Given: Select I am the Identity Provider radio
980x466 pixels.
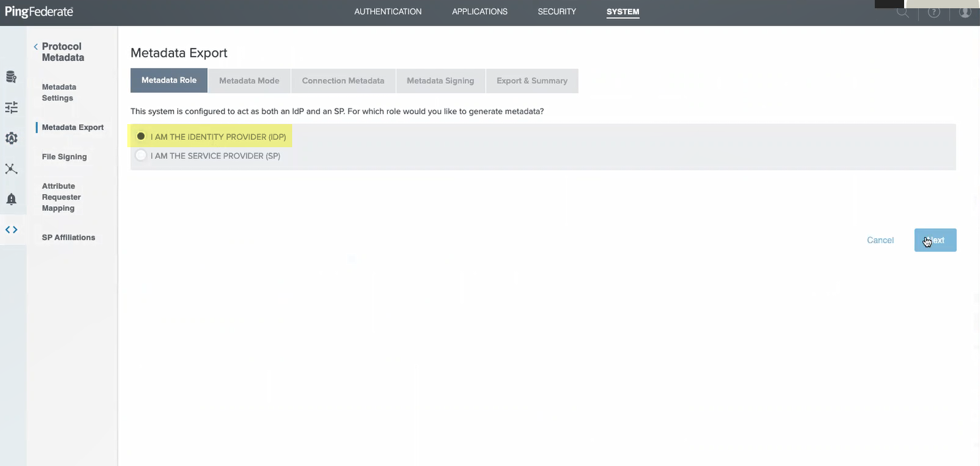Looking at the screenshot, I should [141, 137].
